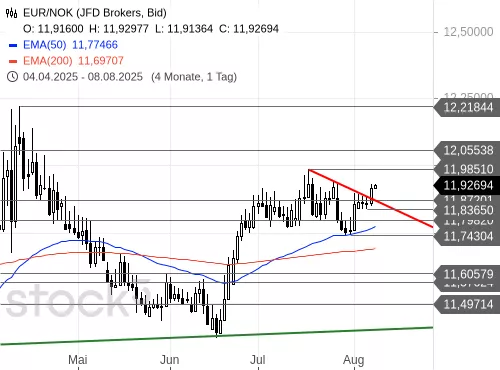Screen dimensions: 500x370
Task: Click the Jul label on time axis
Action: [x=258, y=360]
